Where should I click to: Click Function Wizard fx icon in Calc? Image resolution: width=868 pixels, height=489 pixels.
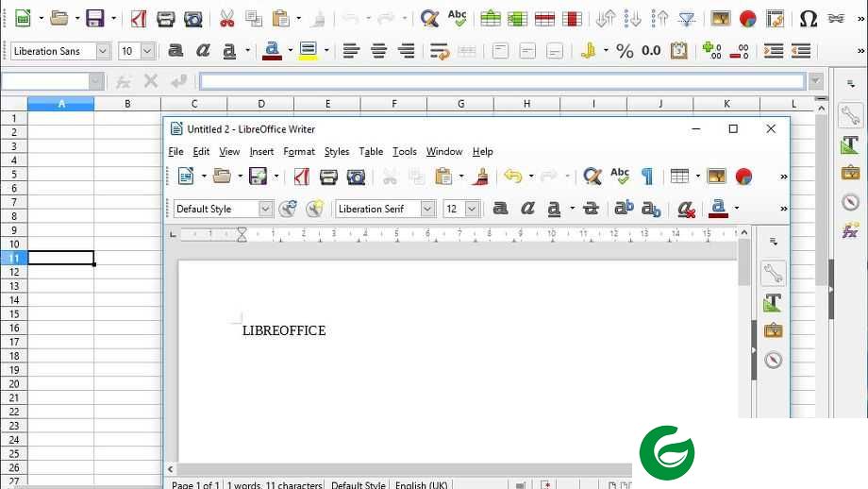[x=123, y=82]
